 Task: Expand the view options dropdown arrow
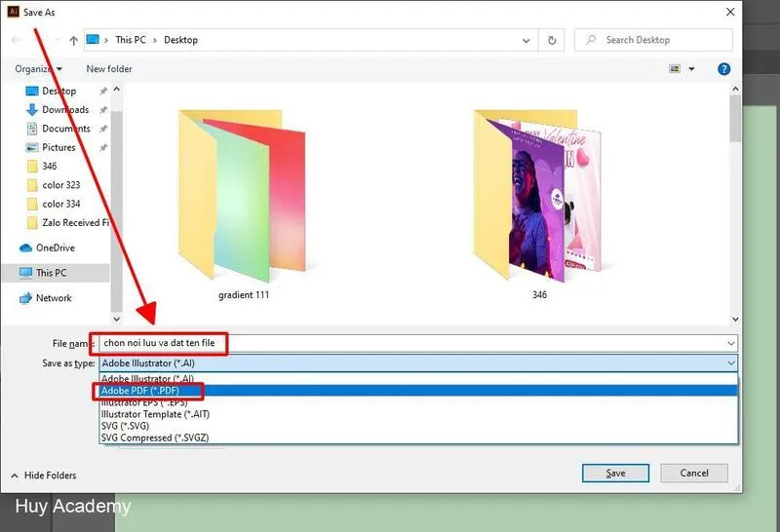691,69
